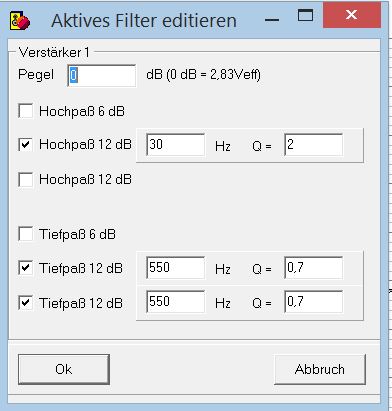Click the second Tiefpaß Q 0,7 field
392x411 pixels.
(x=313, y=302)
